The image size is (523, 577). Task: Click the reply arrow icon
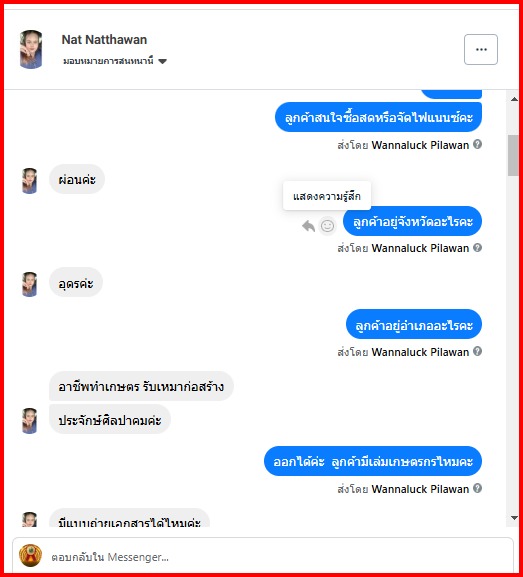[308, 226]
